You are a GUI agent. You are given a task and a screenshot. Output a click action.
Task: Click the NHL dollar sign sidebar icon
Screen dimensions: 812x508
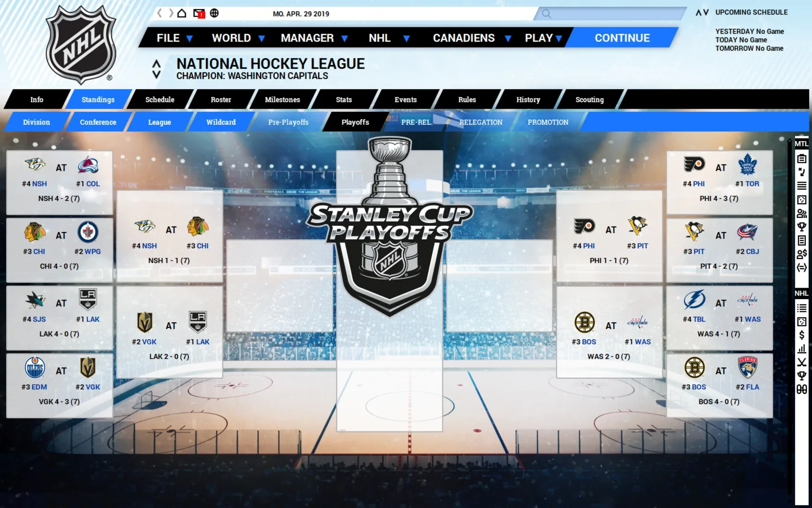point(801,335)
